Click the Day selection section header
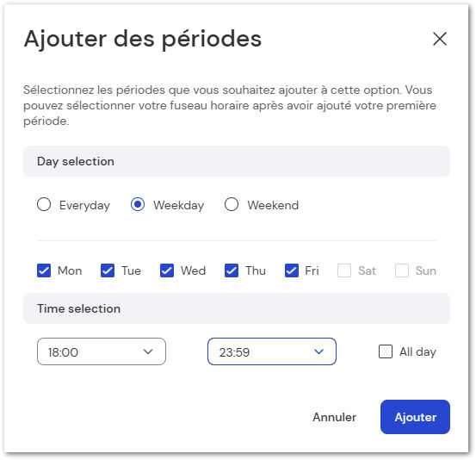Viewport: 476px width, 460px height. [x=237, y=161]
